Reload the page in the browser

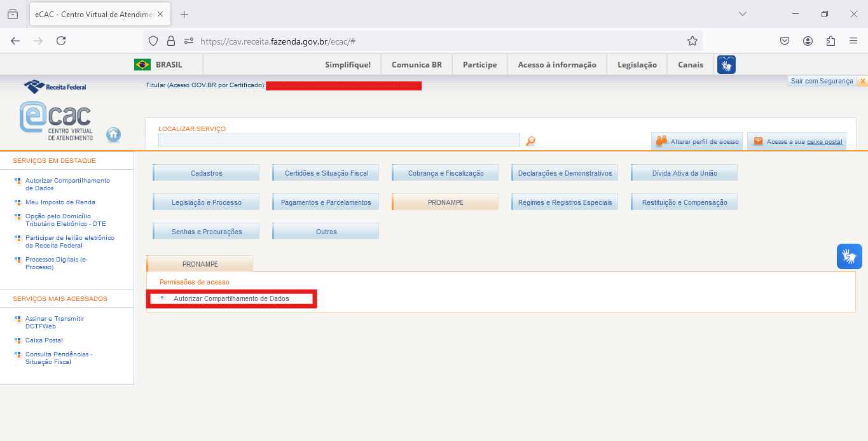tap(61, 41)
